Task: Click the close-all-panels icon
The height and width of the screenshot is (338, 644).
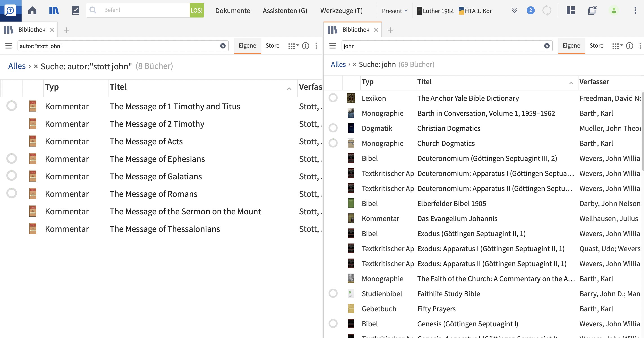Action: point(592,11)
